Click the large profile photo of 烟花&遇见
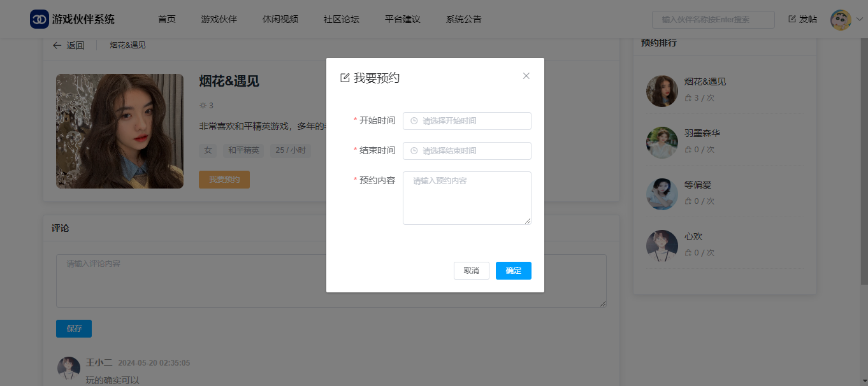868x386 pixels. pyautogui.click(x=120, y=131)
